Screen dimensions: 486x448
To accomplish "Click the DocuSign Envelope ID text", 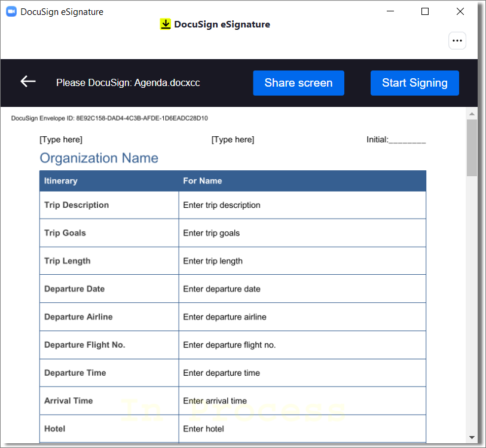I will 109,118.
